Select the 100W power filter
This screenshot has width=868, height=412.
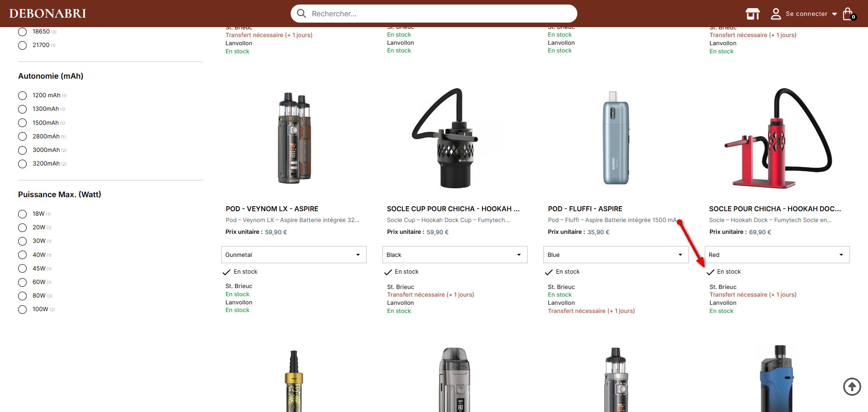point(23,309)
